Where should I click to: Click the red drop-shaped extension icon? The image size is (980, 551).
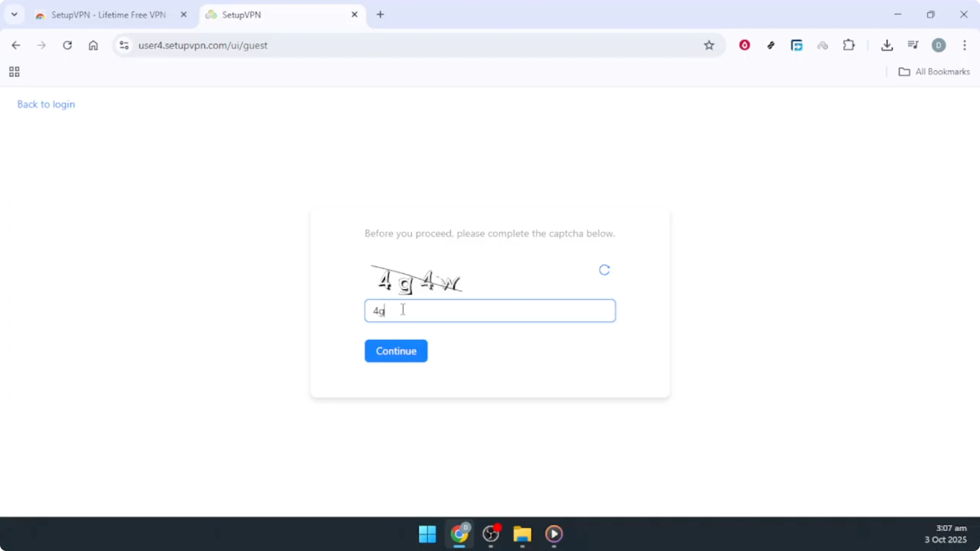point(745,45)
